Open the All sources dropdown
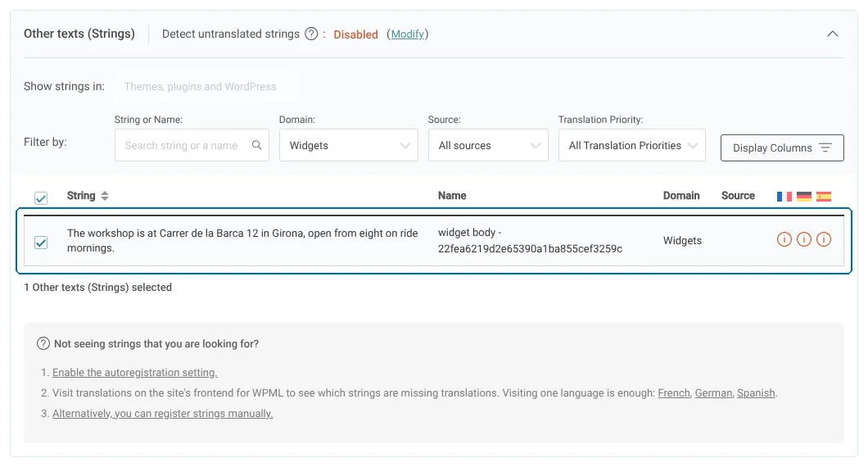The image size is (868, 467). (488, 145)
